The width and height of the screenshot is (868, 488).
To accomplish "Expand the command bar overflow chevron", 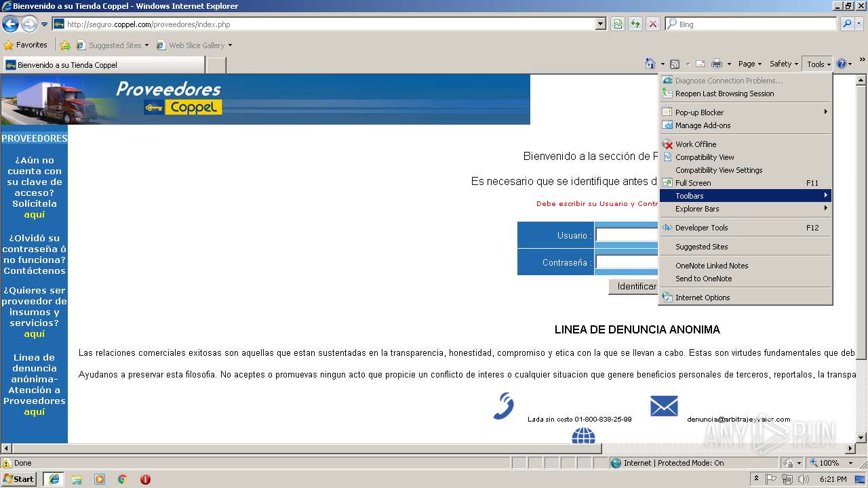I will 862,60.
